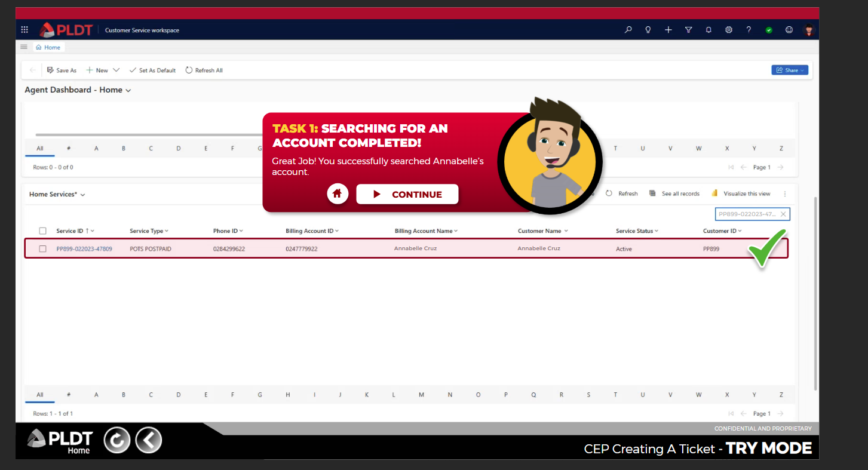The image size is (868, 470).
Task: Open the Home Services more commands ellipsis
Action: point(785,193)
